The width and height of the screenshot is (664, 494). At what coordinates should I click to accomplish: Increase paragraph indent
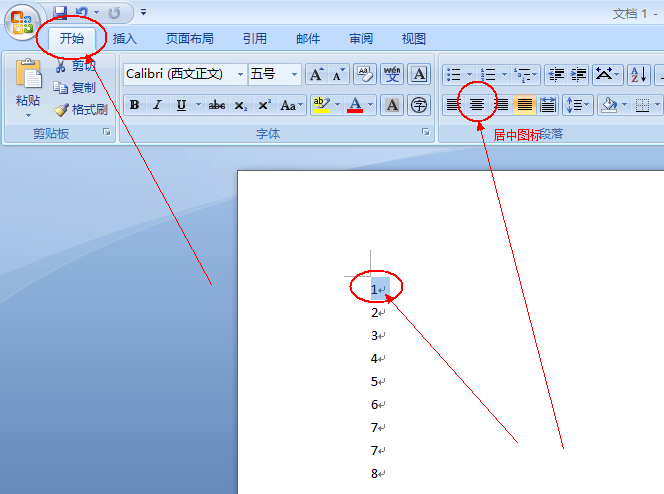(x=578, y=75)
